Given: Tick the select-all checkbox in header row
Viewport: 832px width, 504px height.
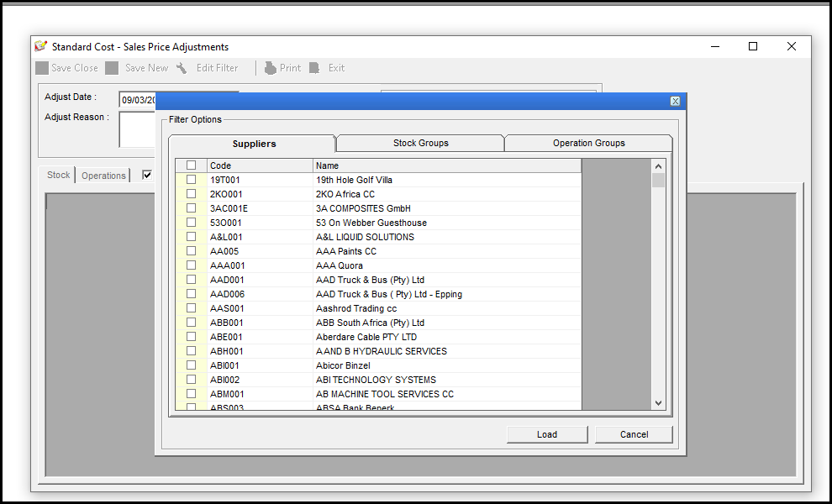Looking at the screenshot, I should click(192, 165).
